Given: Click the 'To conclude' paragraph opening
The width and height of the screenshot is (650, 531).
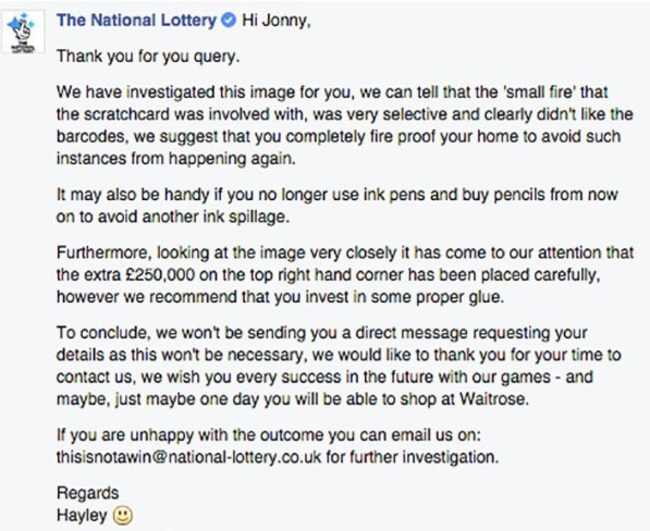Looking at the screenshot, I should 102,333.
